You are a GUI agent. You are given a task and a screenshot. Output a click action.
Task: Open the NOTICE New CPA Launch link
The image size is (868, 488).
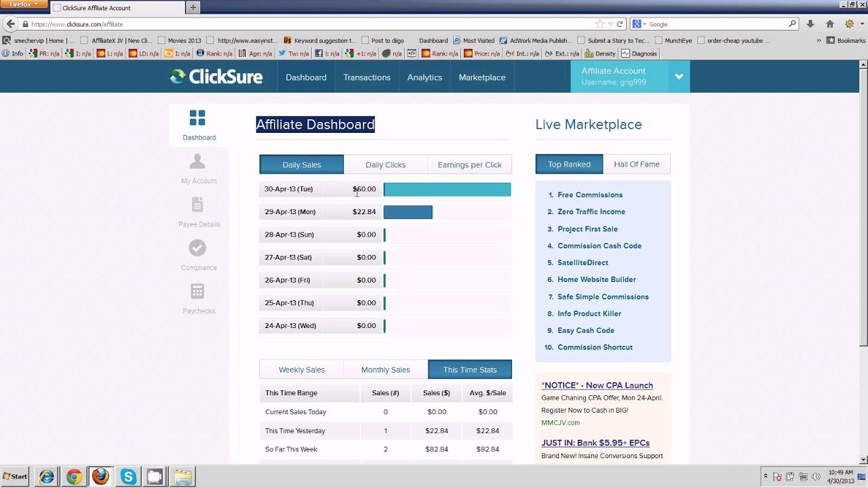coord(597,385)
